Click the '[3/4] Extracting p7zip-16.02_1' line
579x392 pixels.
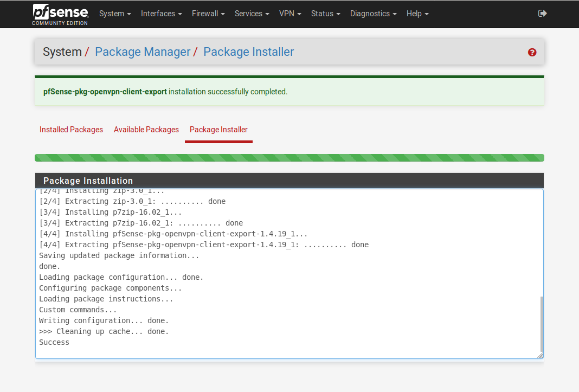coord(141,223)
